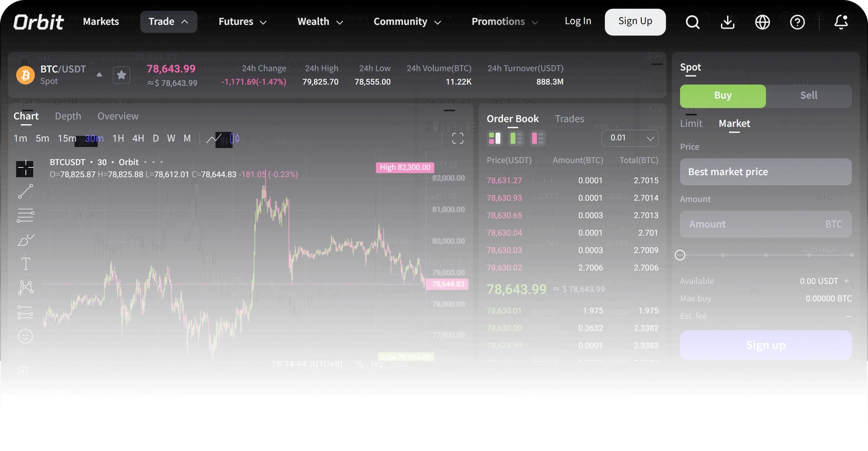The image size is (868, 451).
Task: Select the 15m timeframe
Action: pyautogui.click(x=67, y=139)
